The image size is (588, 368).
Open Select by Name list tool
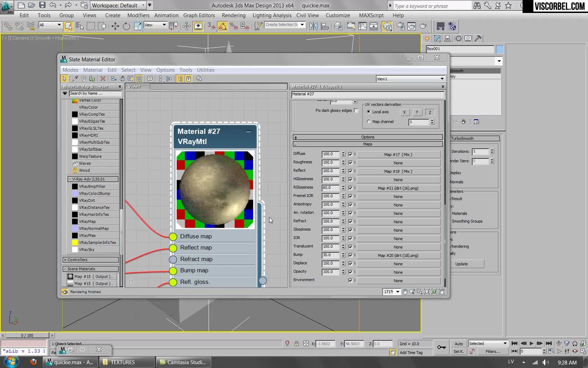coord(79,26)
